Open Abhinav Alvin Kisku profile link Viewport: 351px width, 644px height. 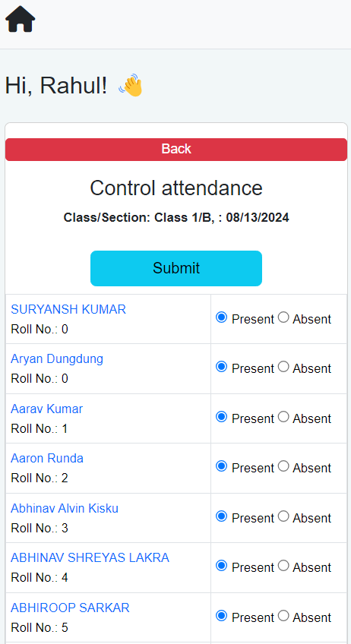pos(65,509)
